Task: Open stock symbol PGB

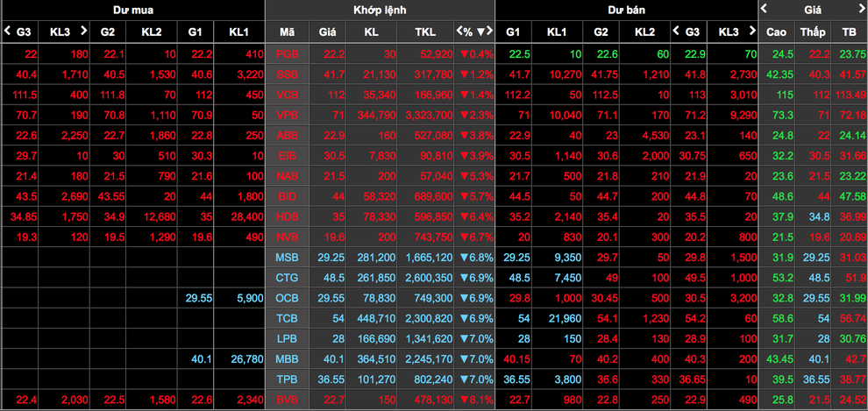Action: [x=287, y=53]
